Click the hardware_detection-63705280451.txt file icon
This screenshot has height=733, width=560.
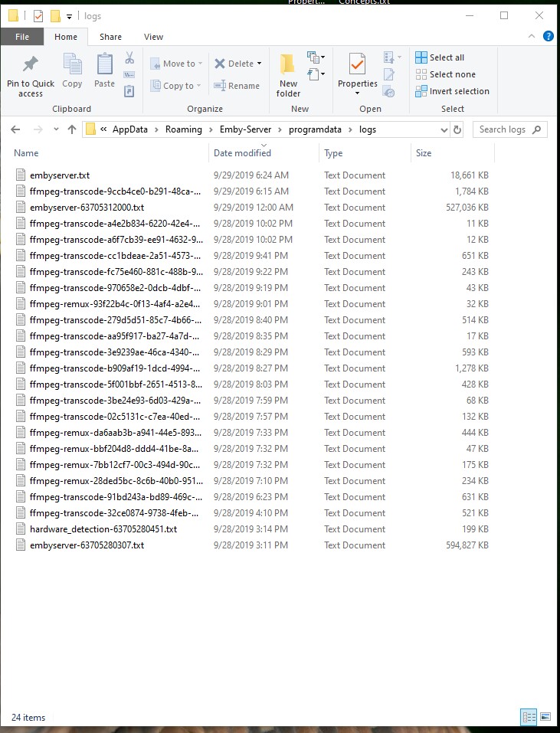click(21, 528)
